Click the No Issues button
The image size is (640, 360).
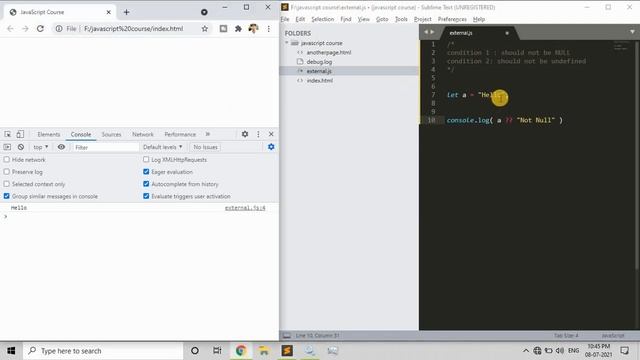tap(205, 147)
